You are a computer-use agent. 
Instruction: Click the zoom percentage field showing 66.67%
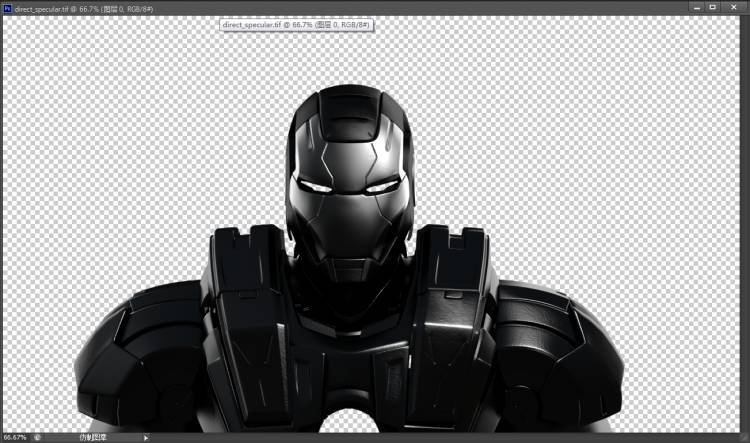[15, 437]
